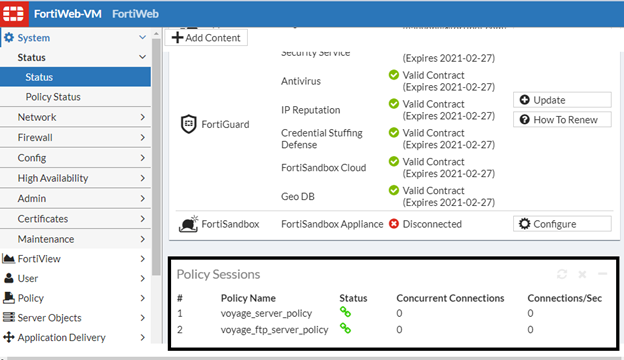Click the FortiView chart icon
The image size is (624, 360).
tap(8, 259)
